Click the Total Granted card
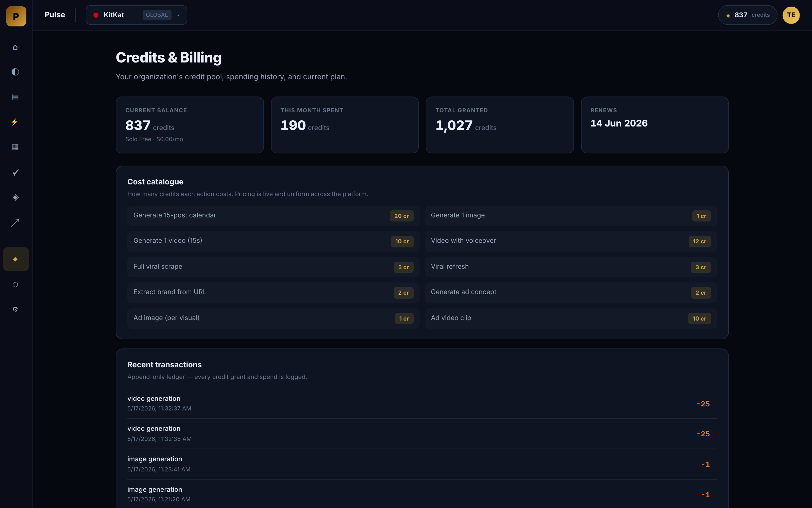This screenshot has width=812, height=508. (x=500, y=125)
